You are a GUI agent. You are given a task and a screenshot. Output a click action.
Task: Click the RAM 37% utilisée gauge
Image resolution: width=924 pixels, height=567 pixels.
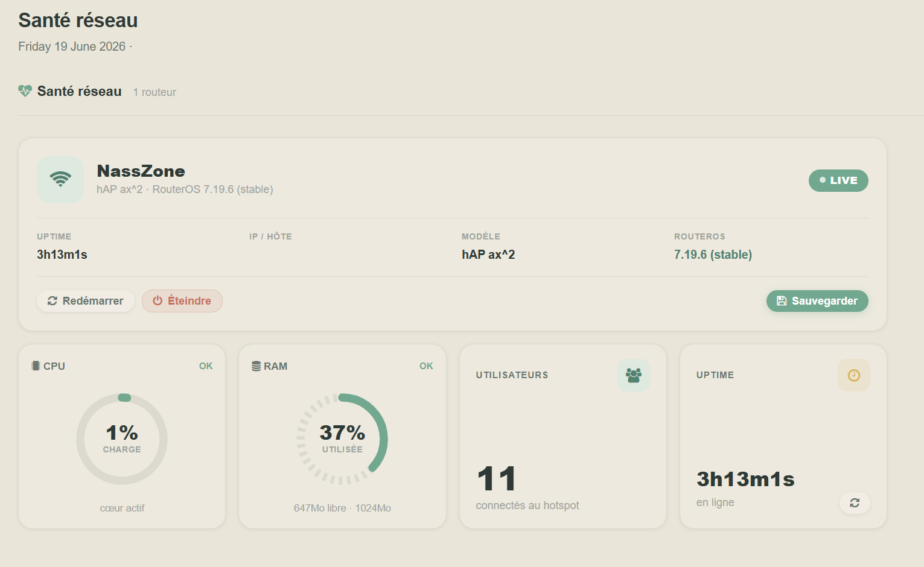[342, 439]
